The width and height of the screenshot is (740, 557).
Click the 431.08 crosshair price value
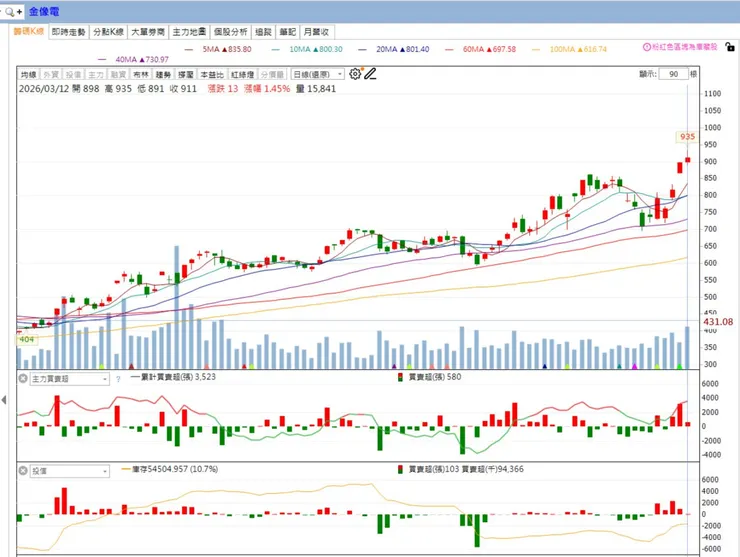tap(718, 322)
